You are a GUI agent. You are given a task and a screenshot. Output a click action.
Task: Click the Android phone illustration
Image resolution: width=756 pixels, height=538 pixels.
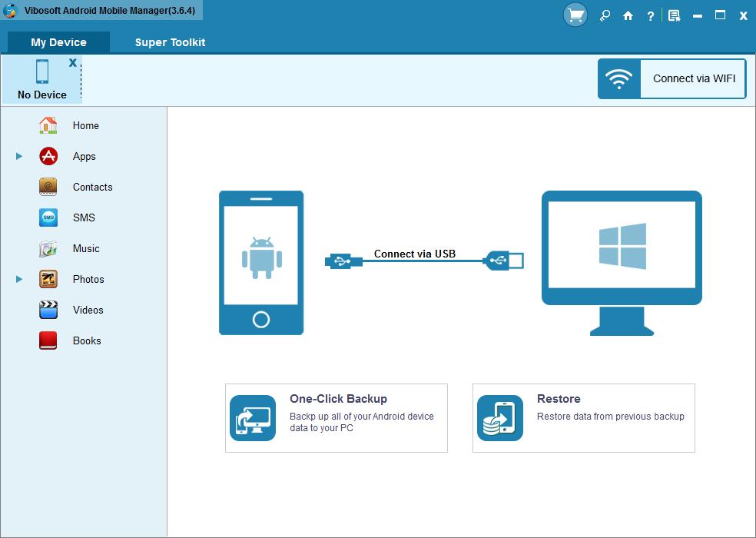click(261, 263)
